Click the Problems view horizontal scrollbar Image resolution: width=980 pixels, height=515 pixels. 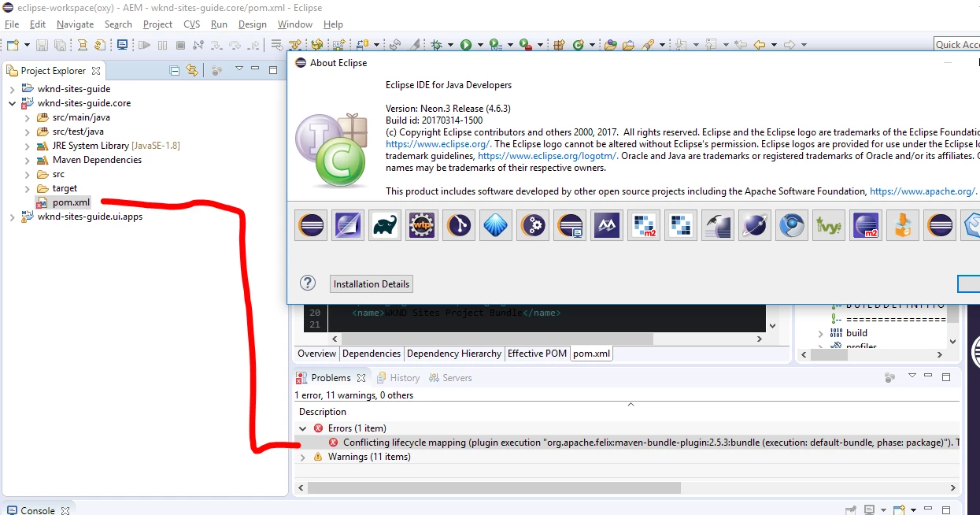point(494,487)
